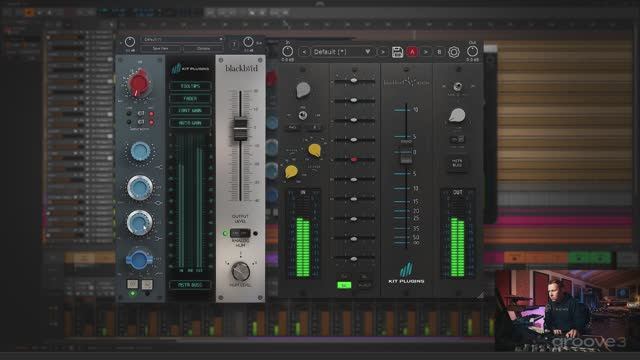Click the red-handled EQ band slider

coord(354,159)
